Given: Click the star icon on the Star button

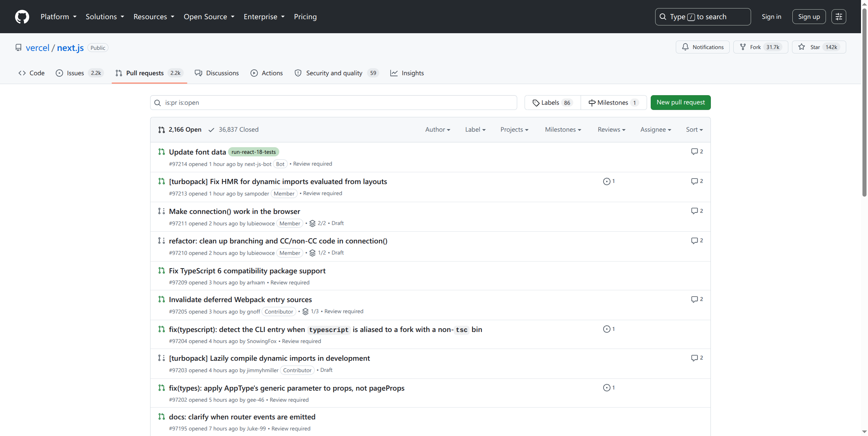Looking at the screenshot, I should tap(802, 47).
